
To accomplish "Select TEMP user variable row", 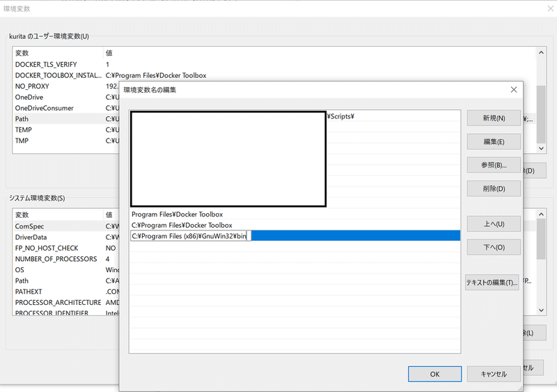I will coord(67,130).
